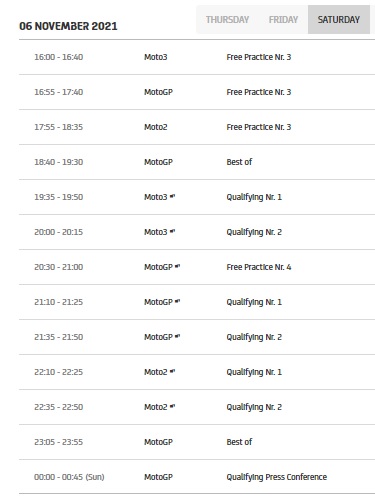
Task: Switch to the FRIDAY tab
Action: [x=283, y=20]
